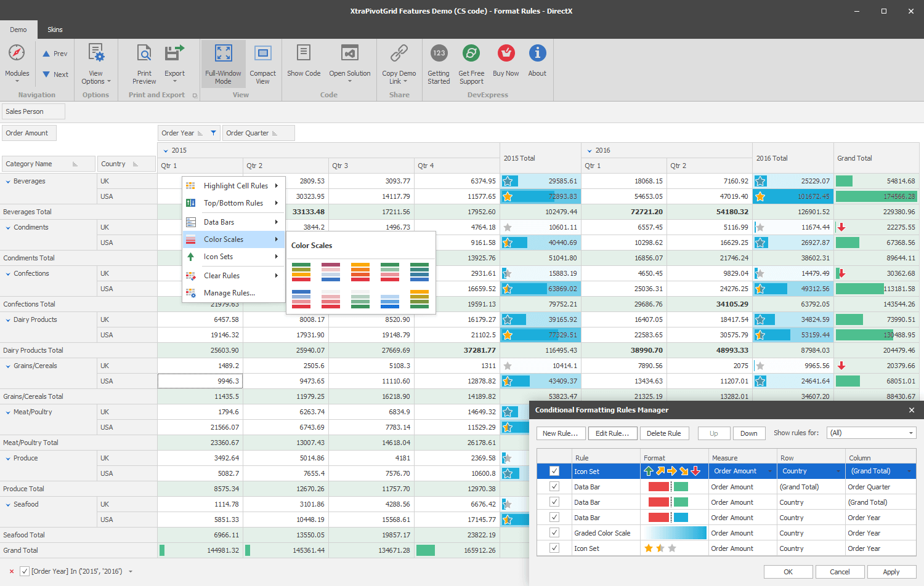The width and height of the screenshot is (924, 586).
Task: Uncheck the selected Icon Set rule checkbox
Action: tap(554, 471)
